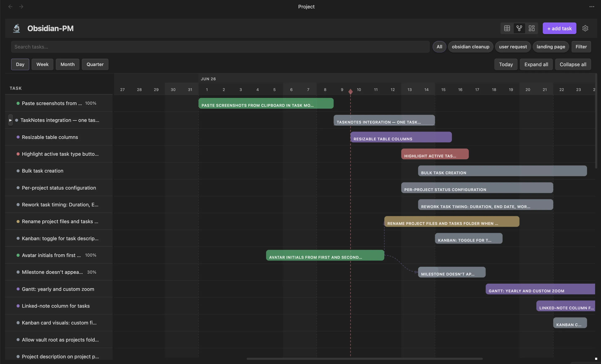Image resolution: width=601 pixels, height=364 pixels.
Task: Click the green status dot of Avatar initials task
Action: point(18,255)
